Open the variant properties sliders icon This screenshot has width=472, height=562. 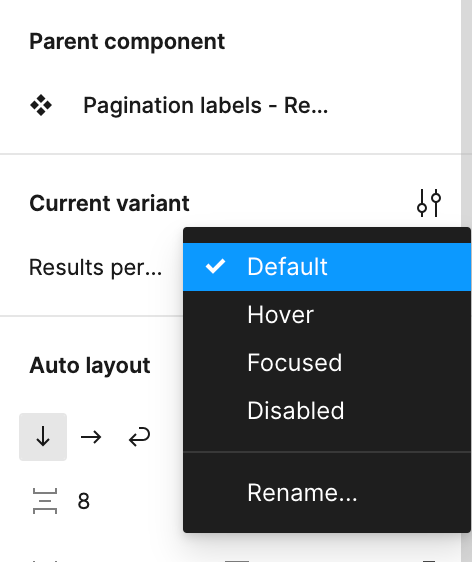[429, 203]
